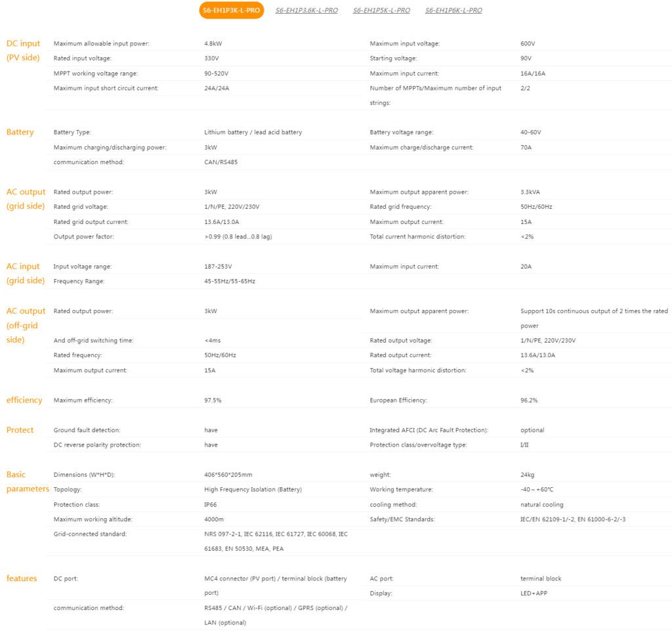This screenshot has width=672, height=631.
Task: Click the natural cooling value
Action: pos(542,504)
